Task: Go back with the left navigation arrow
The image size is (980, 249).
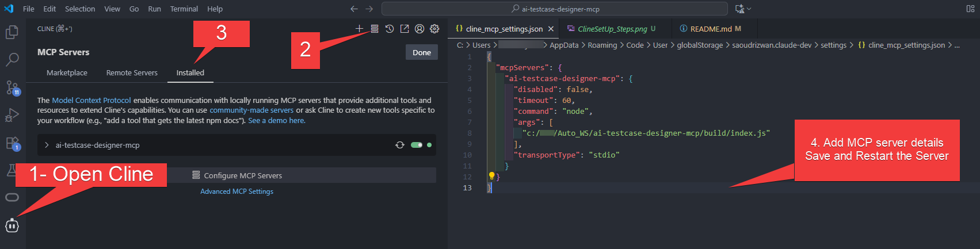Action: [x=354, y=9]
